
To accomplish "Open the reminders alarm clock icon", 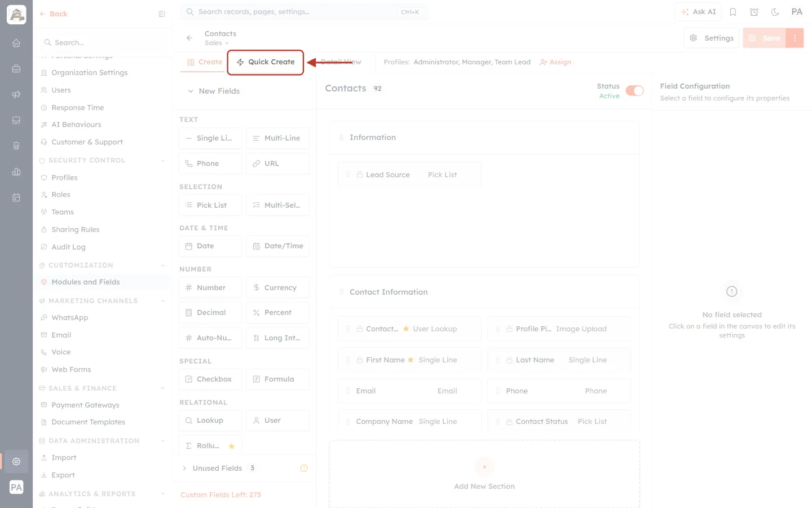I will pos(754,12).
